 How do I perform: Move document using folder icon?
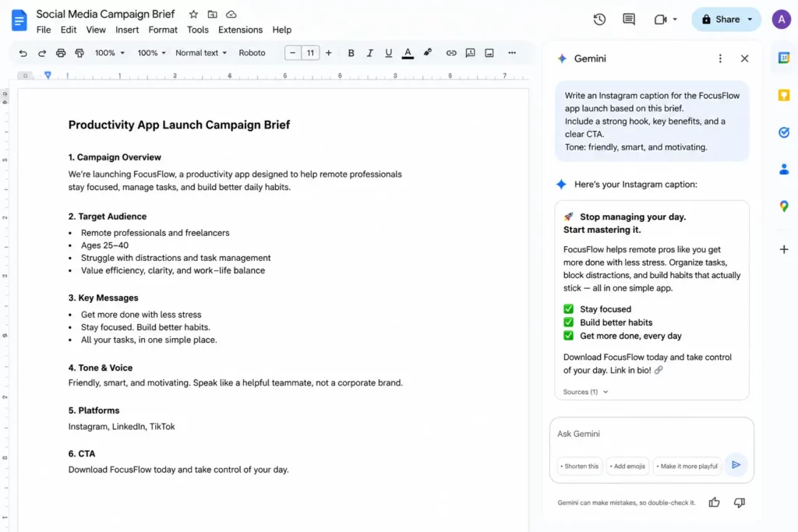[212, 14]
